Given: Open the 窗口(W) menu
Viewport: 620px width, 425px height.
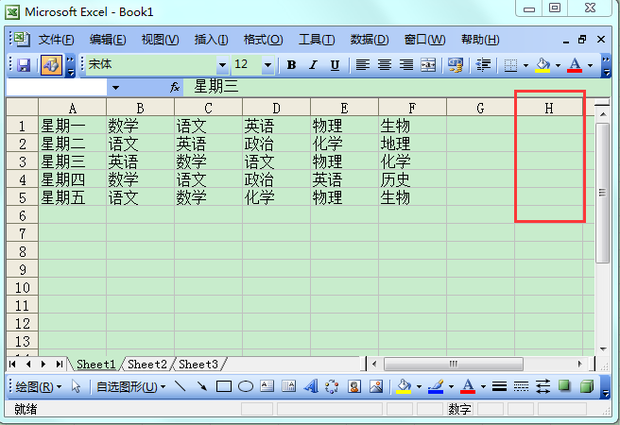Looking at the screenshot, I should [x=425, y=40].
